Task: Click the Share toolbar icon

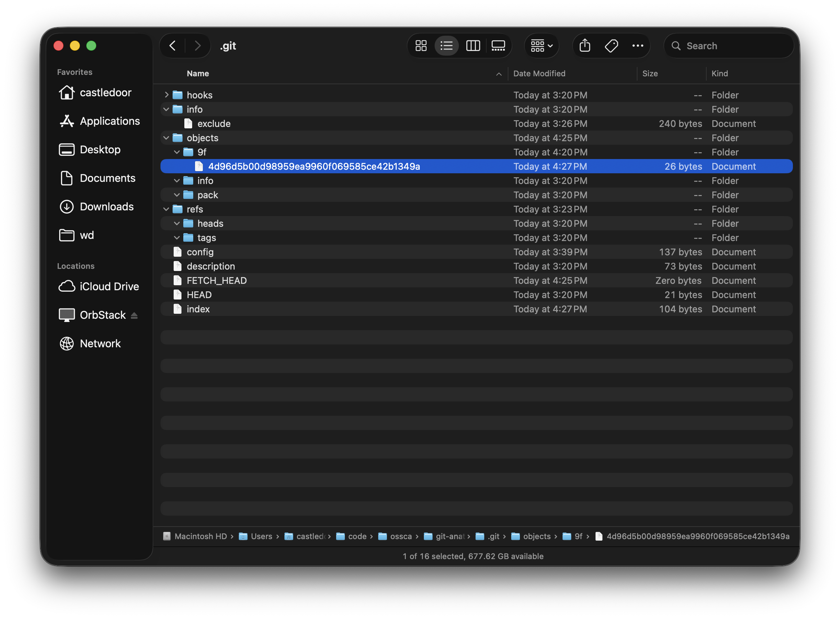Action: (584, 46)
